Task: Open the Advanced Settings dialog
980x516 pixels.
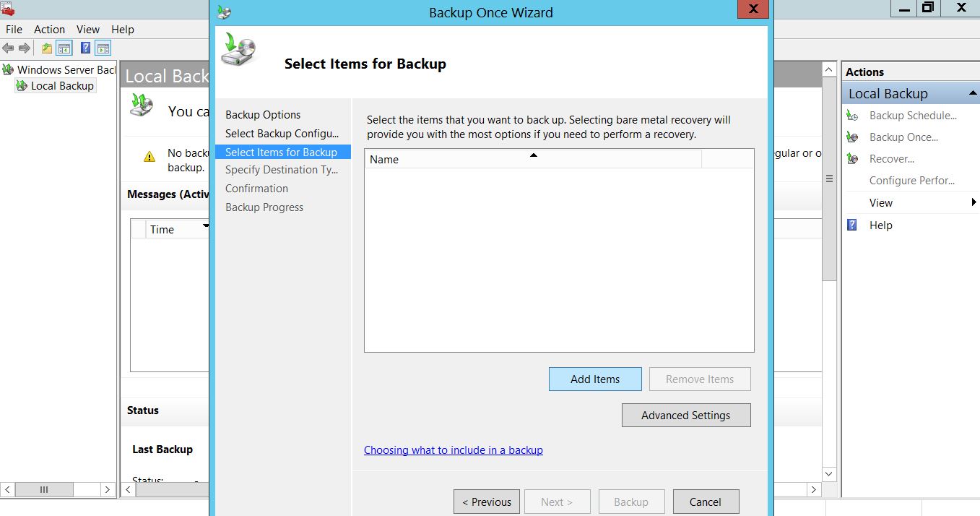Action: click(x=685, y=416)
